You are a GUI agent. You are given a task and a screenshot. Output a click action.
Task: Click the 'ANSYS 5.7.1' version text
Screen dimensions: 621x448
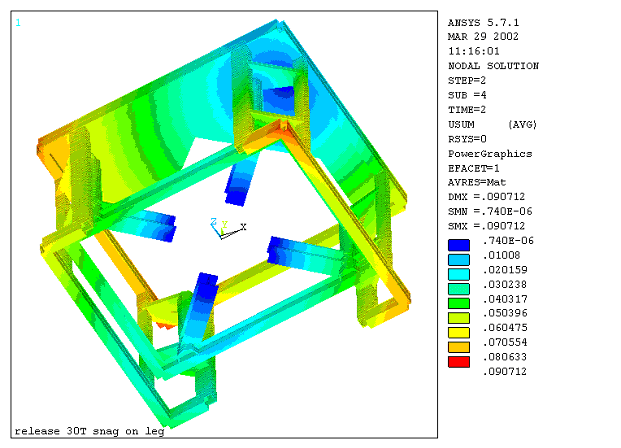pos(483,23)
